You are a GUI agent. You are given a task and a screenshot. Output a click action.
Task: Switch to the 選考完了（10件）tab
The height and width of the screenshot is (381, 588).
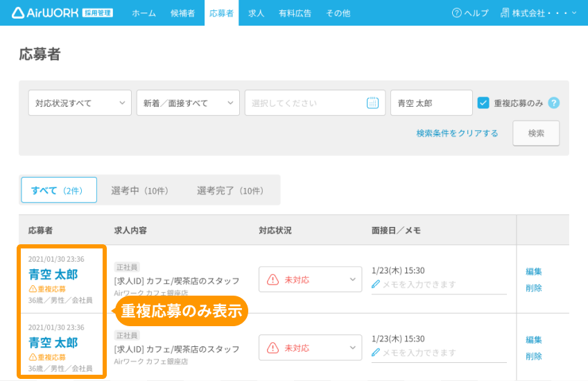pos(230,191)
